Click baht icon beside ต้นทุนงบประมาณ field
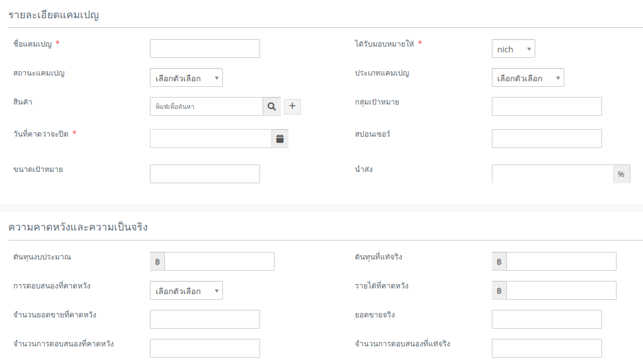This screenshot has width=643, height=364. (x=157, y=261)
